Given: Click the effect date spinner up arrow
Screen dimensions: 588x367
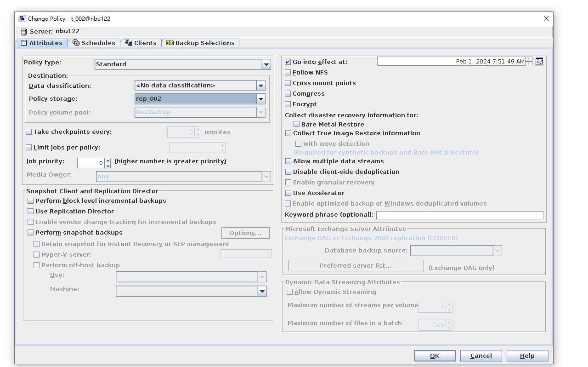Looking at the screenshot, I should coord(529,59).
